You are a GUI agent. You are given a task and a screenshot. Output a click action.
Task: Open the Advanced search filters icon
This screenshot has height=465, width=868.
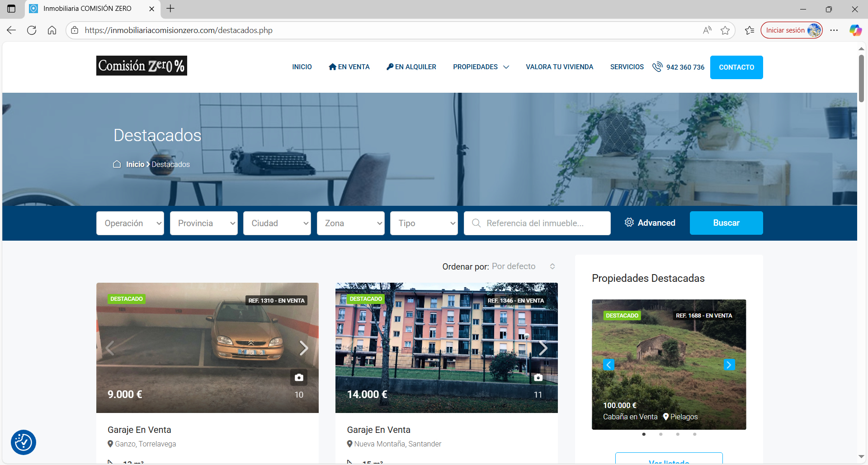tap(629, 223)
